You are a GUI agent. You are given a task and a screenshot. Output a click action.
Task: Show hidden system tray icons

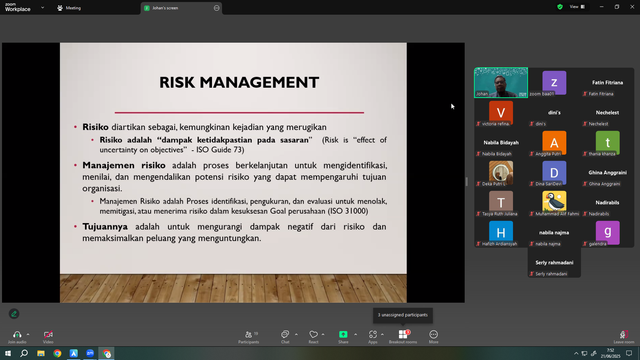click(576, 353)
